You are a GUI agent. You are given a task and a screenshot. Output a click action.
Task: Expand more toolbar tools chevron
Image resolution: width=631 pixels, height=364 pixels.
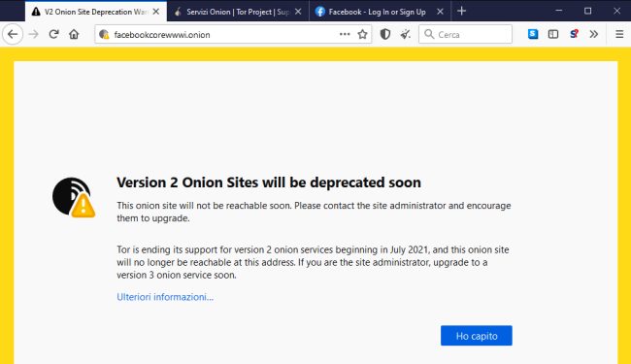[594, 34]
